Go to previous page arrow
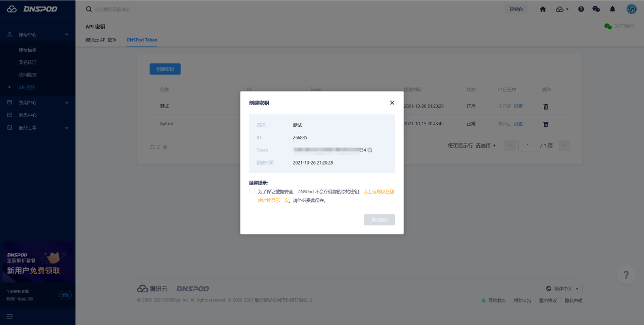Viewport: 644px width, 325px height. [x=510, y=146]
